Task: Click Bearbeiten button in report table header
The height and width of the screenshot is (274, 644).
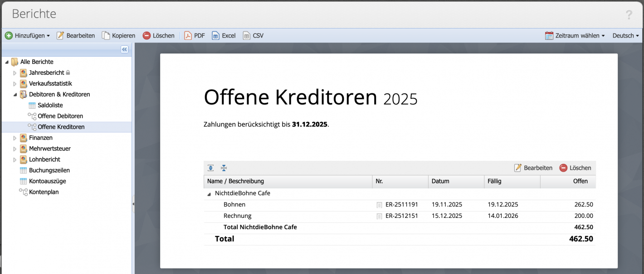Action: (533, 168)
